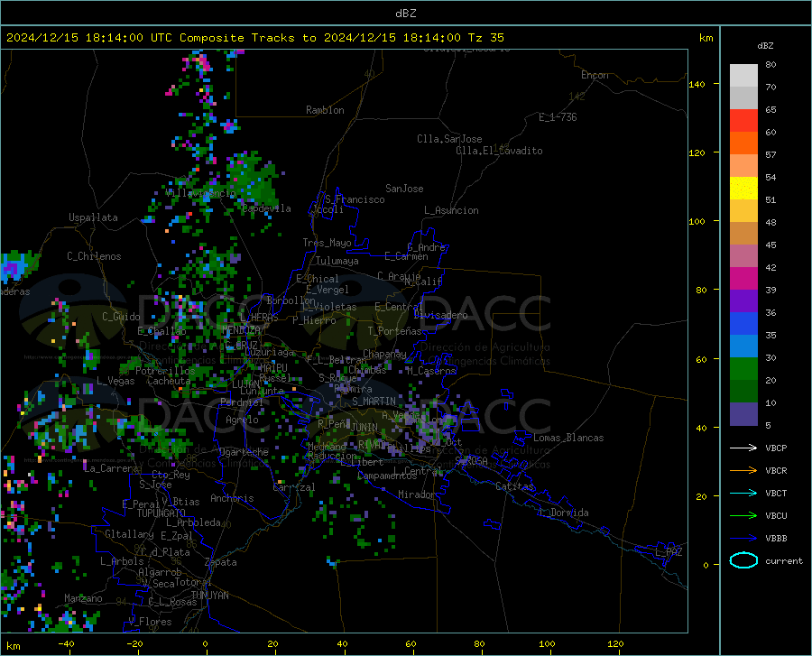Select the dark orange 60 dBZ swatch

(743, 143)
